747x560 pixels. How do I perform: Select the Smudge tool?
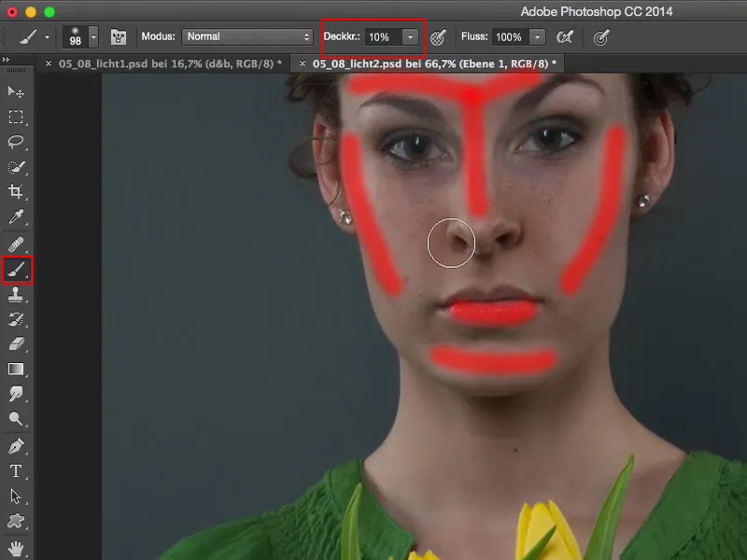pos(16,394)
